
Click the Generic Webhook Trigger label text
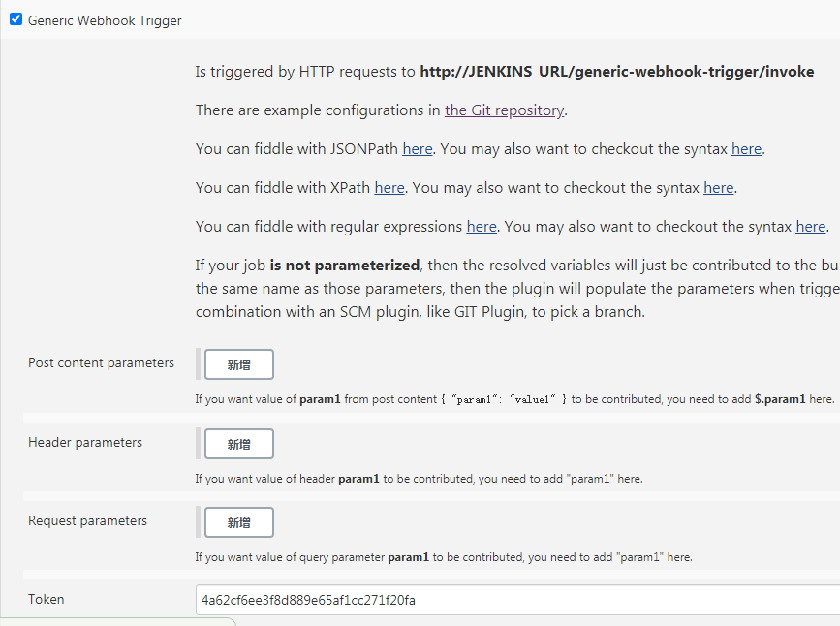point(104,20)
